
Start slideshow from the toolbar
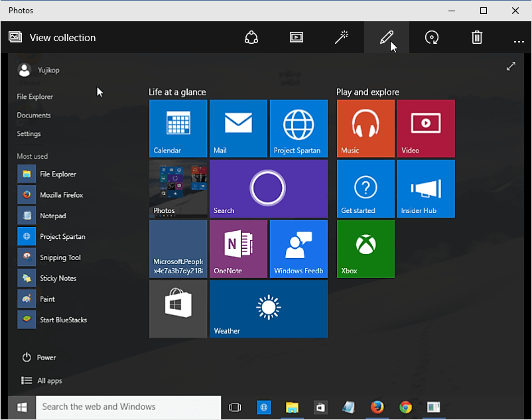click(297, 37)
